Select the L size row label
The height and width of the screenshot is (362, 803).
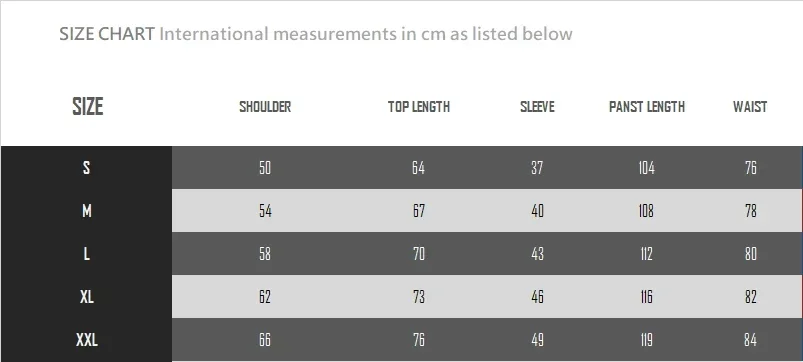point(87,253)
